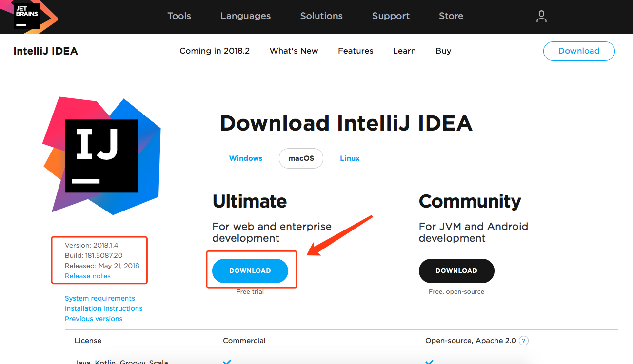633x364 pixels.
Task: Click the IntelliJ IDEA product title
Action: [x=46, y=51]
